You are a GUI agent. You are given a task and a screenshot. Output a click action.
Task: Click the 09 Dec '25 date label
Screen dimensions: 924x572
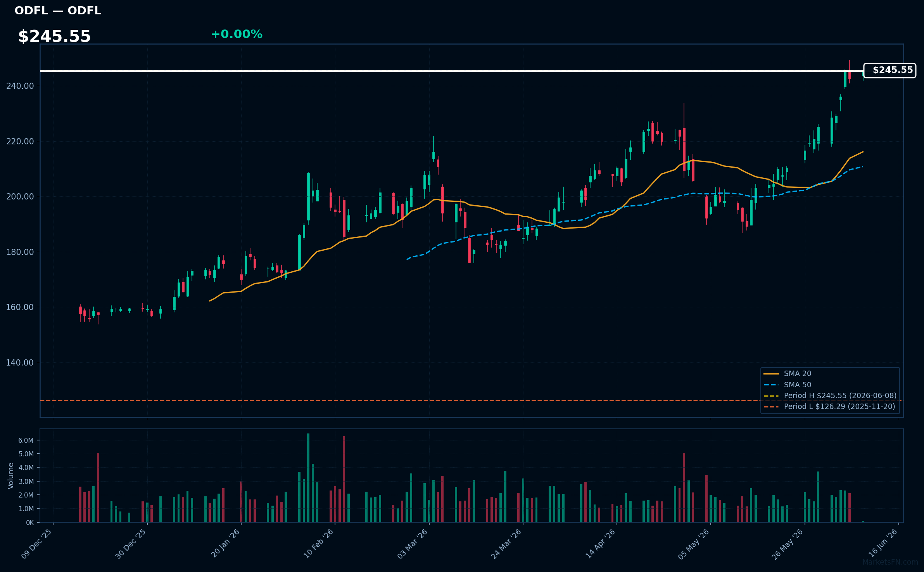[36, 544]
